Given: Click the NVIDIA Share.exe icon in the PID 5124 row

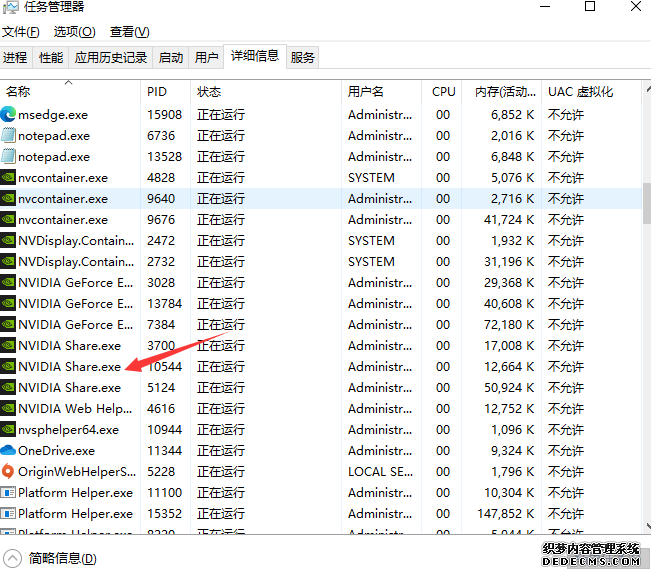Looking at the screenshot, I should [8, 387].
